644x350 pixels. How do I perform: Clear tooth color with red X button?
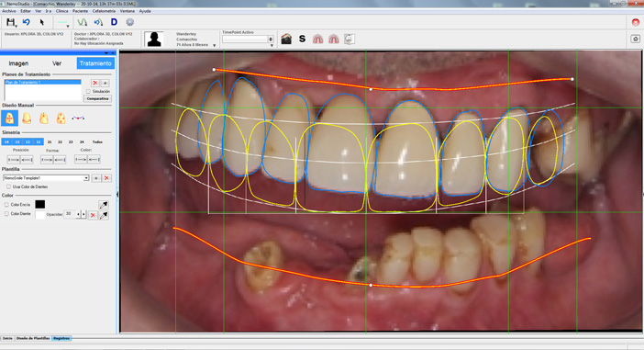click(93, 215)
